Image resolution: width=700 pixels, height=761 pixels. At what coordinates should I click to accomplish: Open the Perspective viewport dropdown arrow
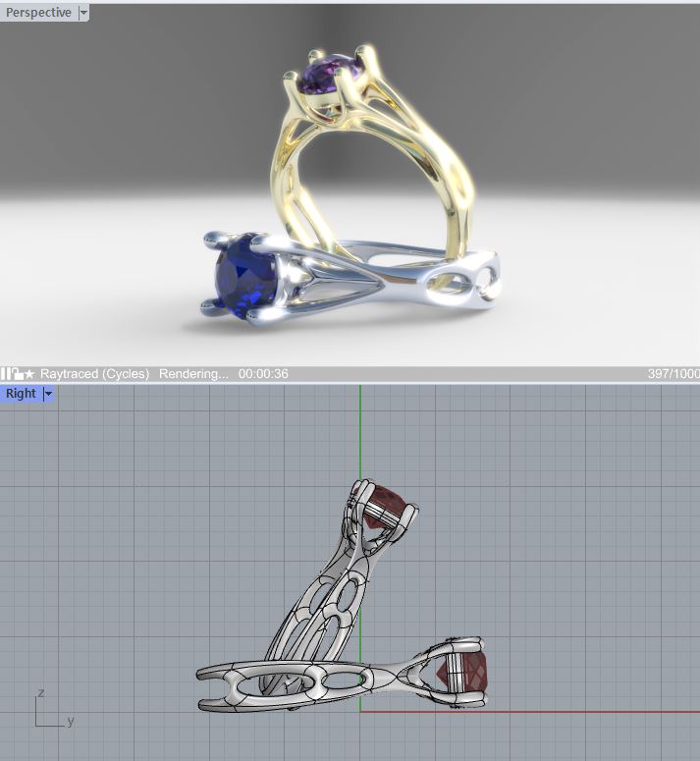click(83, 13)
